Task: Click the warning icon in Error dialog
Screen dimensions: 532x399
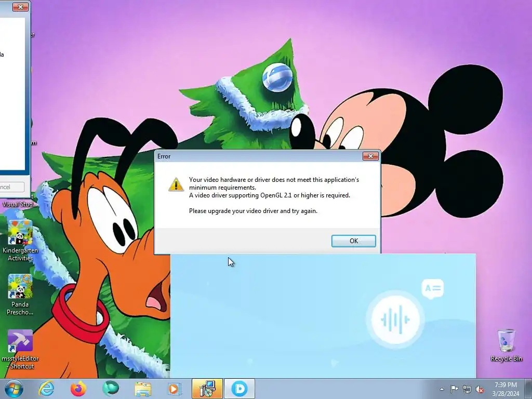Action: pyautogui.click(x=176, y=184)
